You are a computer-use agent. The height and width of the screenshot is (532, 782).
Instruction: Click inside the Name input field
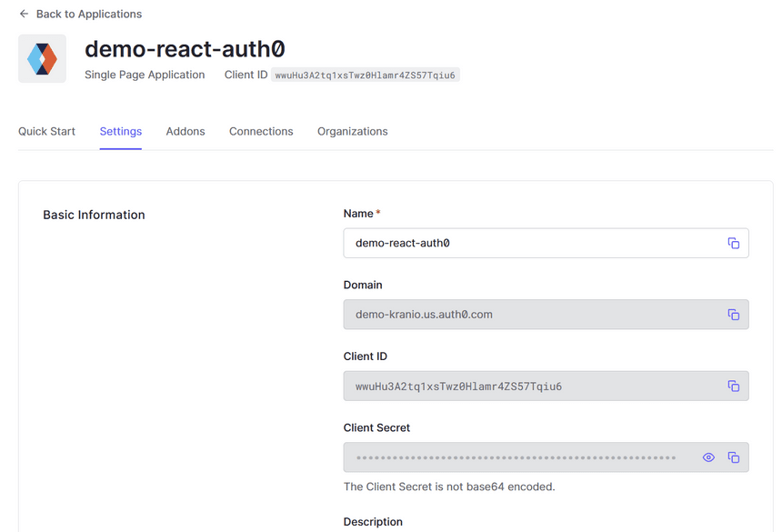tap(527, 243)
